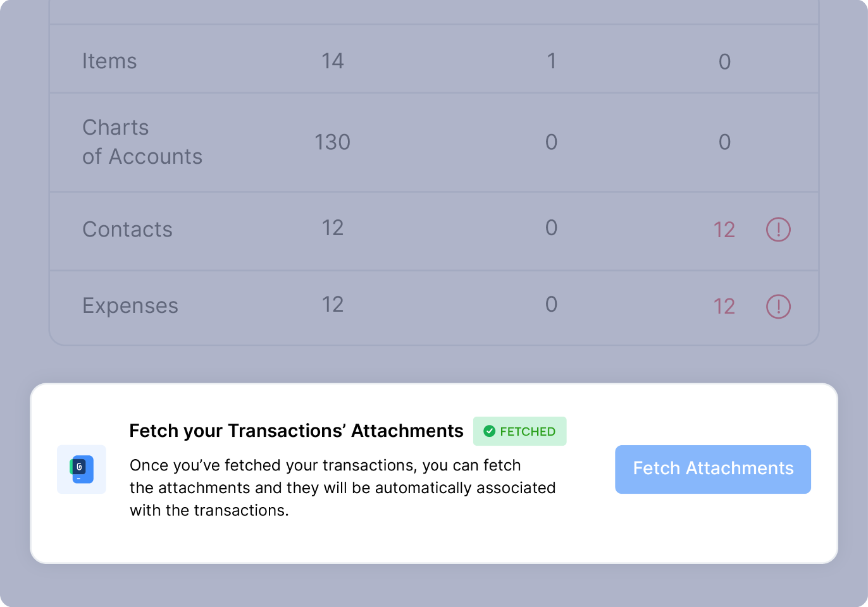Open the Contacts error details via its alert icon
Viewport: 868px width, 607px height.
(x=778, y=230)
